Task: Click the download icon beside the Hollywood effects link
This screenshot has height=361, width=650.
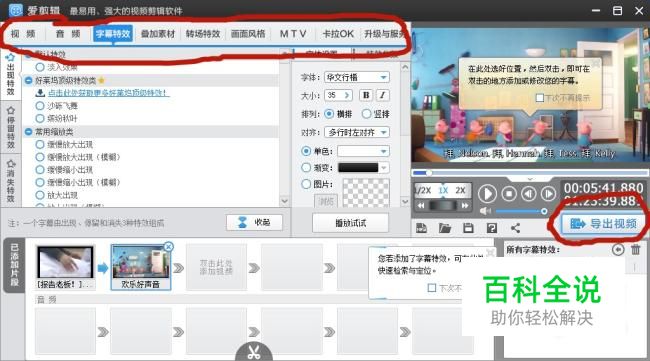Action: [x=40, y=93]
